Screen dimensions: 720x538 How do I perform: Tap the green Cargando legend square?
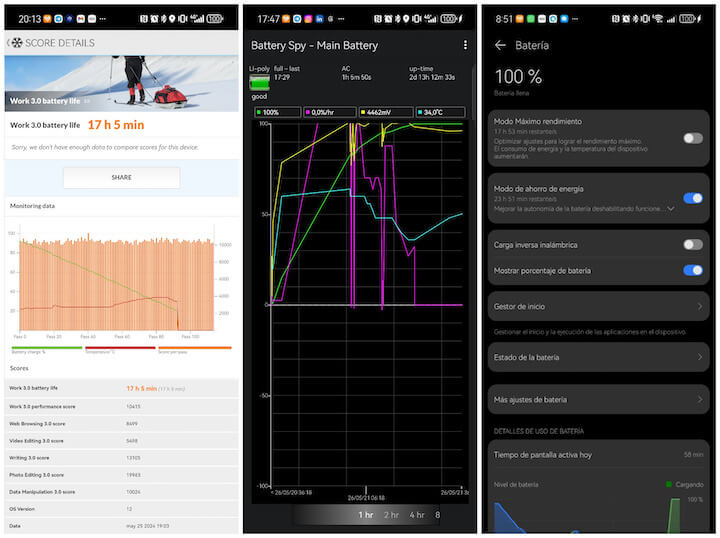click(669, 484)
